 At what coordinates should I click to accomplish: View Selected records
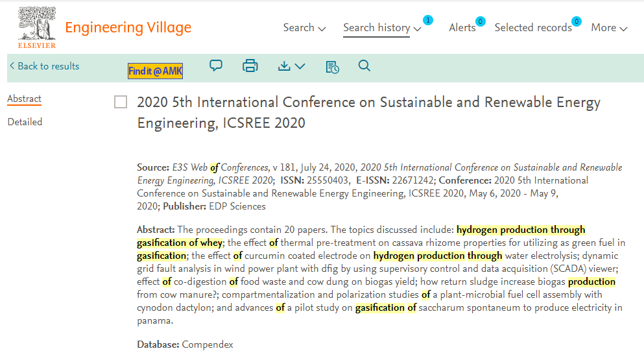click(x=533, y=27)
